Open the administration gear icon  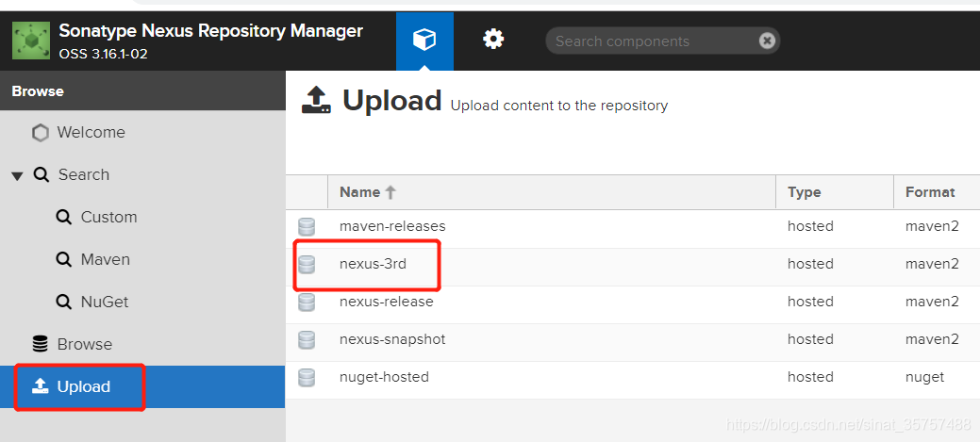[x=493, y=40]
